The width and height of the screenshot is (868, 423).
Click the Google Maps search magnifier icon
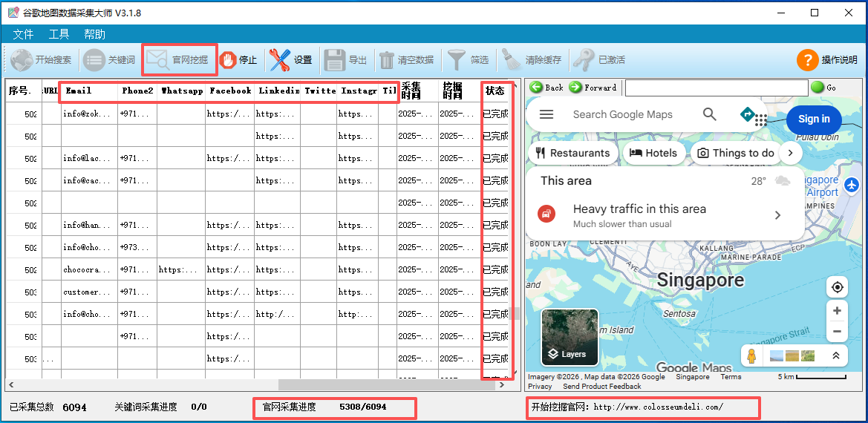(x=710, y=114)
